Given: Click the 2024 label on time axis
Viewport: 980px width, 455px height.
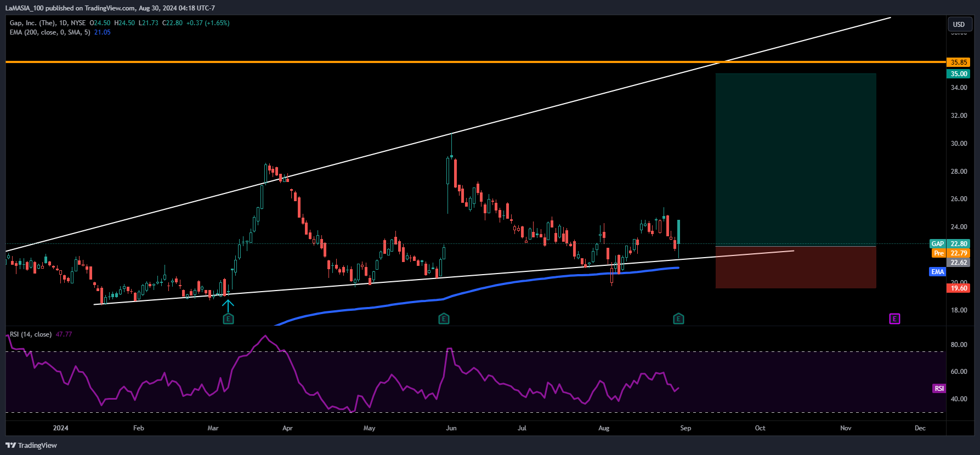Looking at the screenshot, I should coord(60,428).
